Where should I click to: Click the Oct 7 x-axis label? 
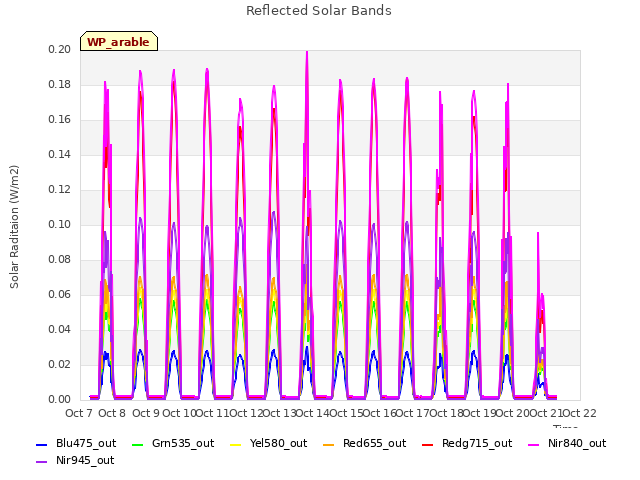[x=79, y=413]
